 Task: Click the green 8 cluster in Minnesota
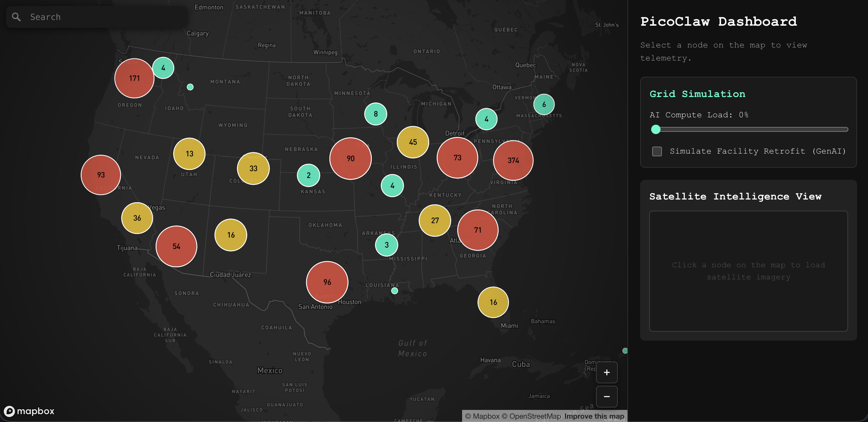point(375,114)
